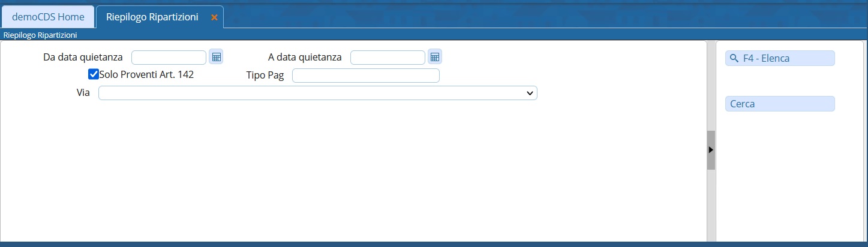Focus the A data quietanza date field

tap(388, 57)
